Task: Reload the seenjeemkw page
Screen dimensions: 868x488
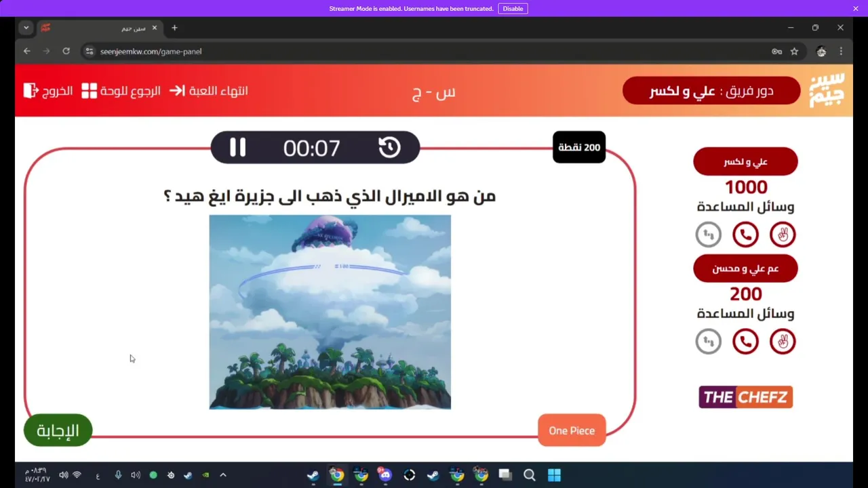Action: point(66,51)
